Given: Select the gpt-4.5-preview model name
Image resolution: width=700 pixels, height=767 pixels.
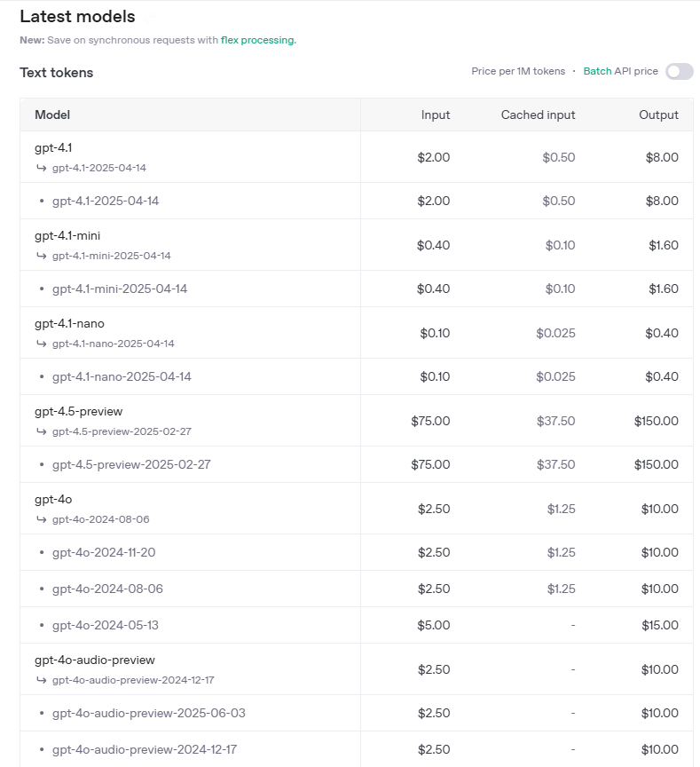Looking at the screenshot, I should [79, 411].
